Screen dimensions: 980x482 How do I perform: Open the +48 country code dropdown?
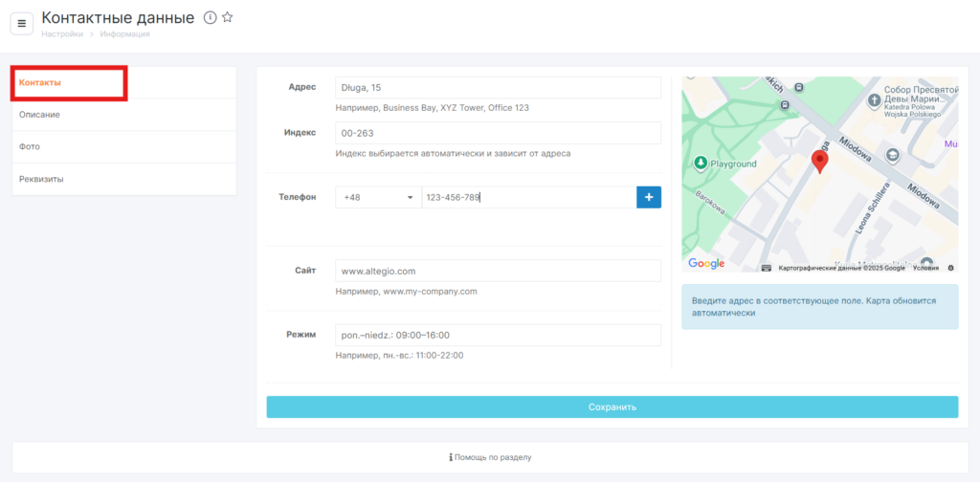coord(378,197)
